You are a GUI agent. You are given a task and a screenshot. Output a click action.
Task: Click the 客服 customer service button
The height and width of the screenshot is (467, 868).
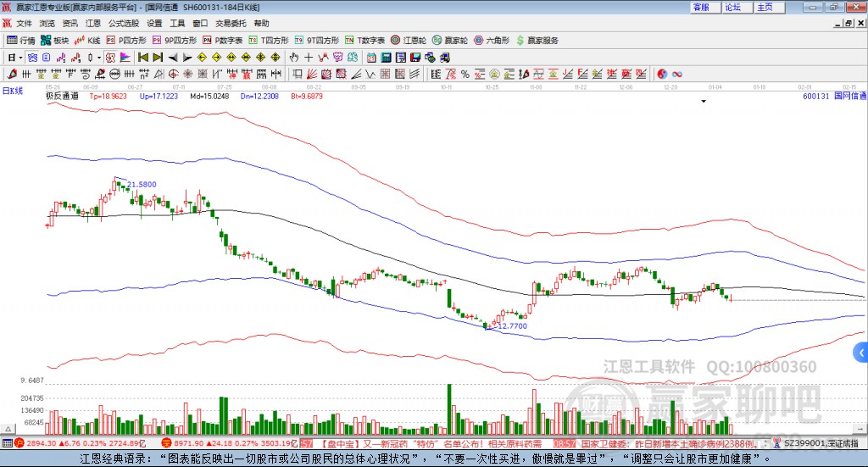[x=704, y=7]
